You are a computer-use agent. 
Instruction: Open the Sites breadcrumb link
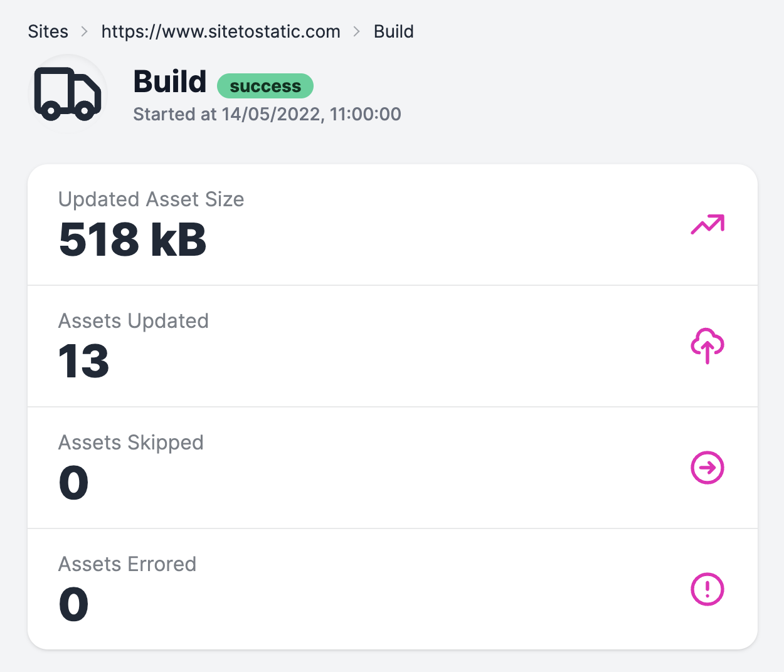(x=48, y=31)
